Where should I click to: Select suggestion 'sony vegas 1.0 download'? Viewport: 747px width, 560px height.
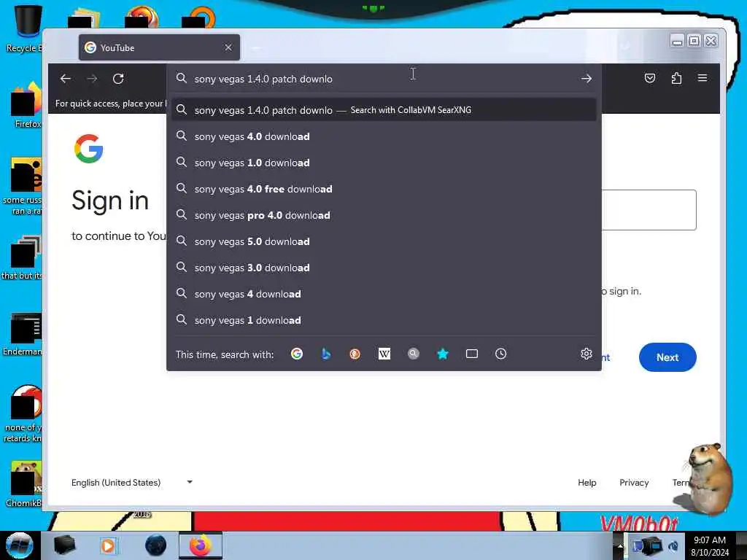click(x=384, y=163)
